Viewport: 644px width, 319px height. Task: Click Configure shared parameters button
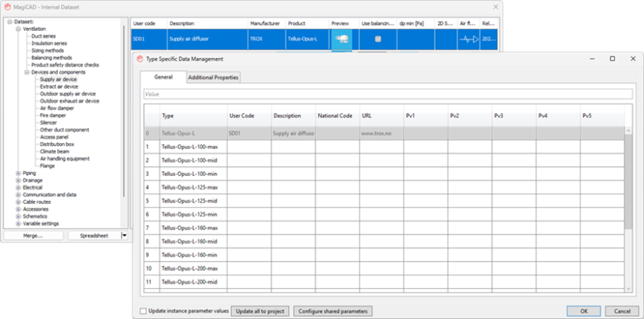coord(333,311)
